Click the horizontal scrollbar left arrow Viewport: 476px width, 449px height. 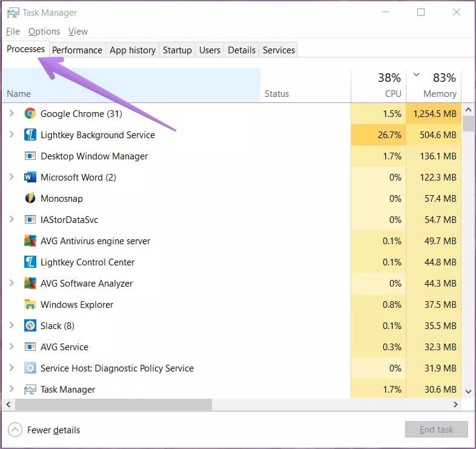[8, 404]
